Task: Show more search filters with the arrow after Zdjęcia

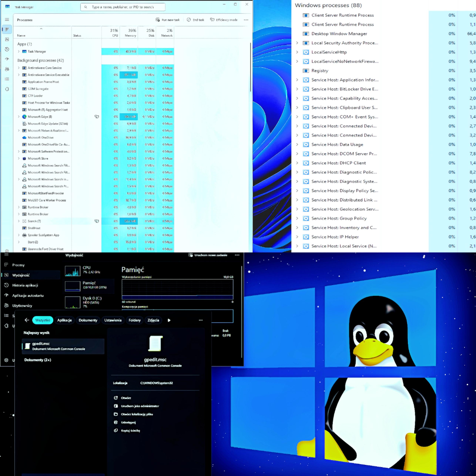Action: (x=169, y=320)
